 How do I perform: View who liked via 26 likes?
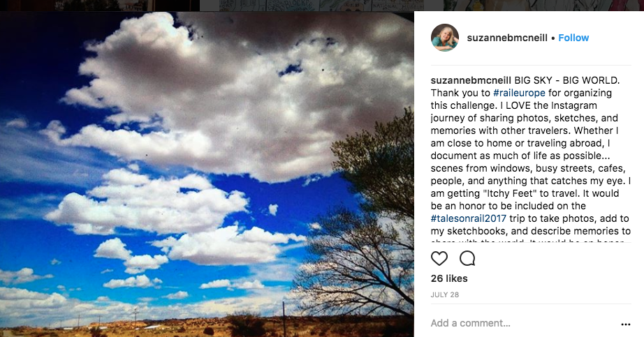[449, 278]
